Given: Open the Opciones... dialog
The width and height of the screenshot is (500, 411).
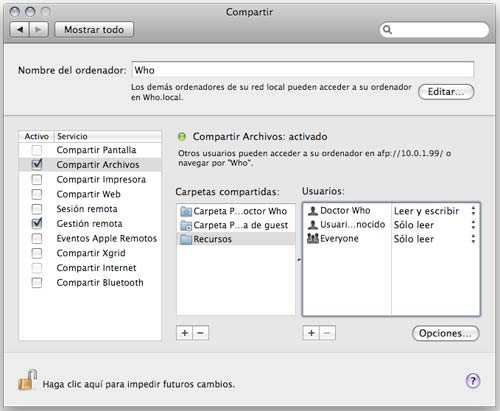Looking at the screenshot, I should pos(446,333).
